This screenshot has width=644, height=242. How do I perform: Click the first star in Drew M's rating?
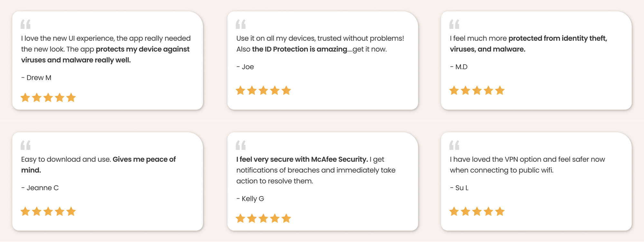coord(25,98)
